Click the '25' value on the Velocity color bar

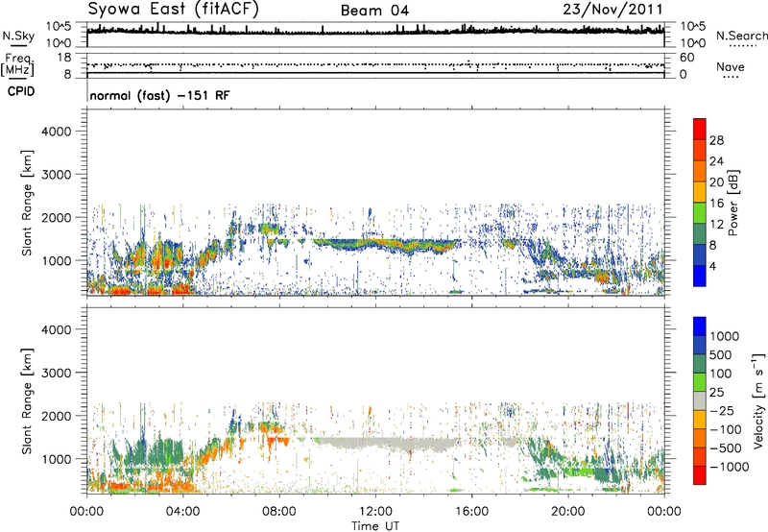(716, 392)
